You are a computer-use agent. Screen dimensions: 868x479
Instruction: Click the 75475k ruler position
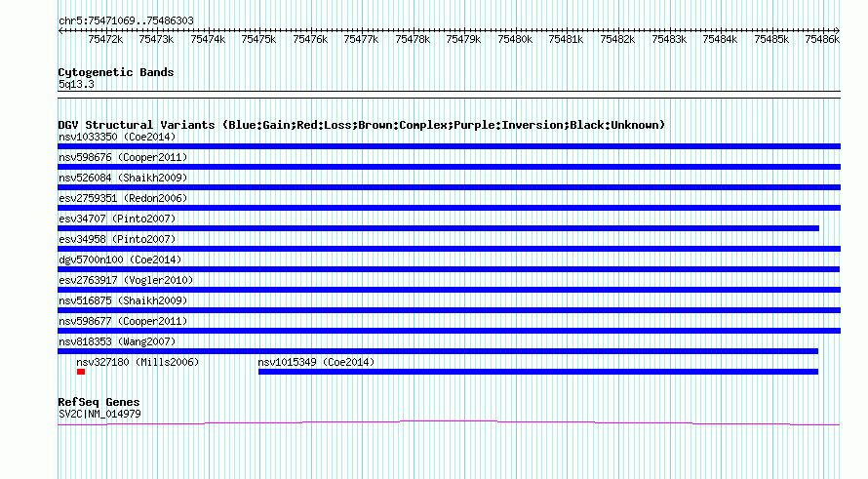258,39
